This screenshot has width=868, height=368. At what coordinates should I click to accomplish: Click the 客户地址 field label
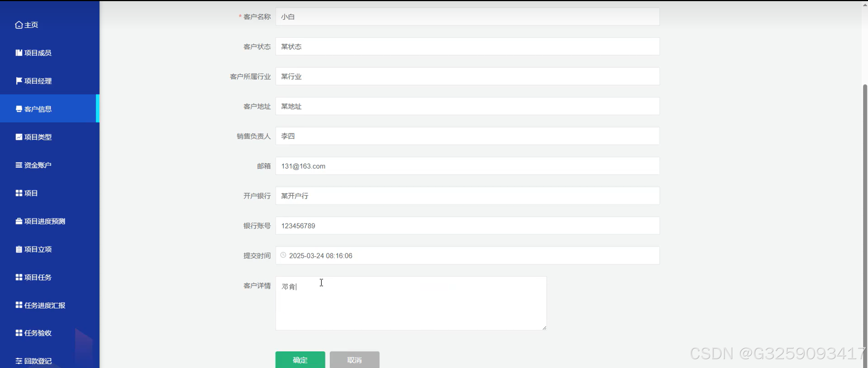point(257,106)
